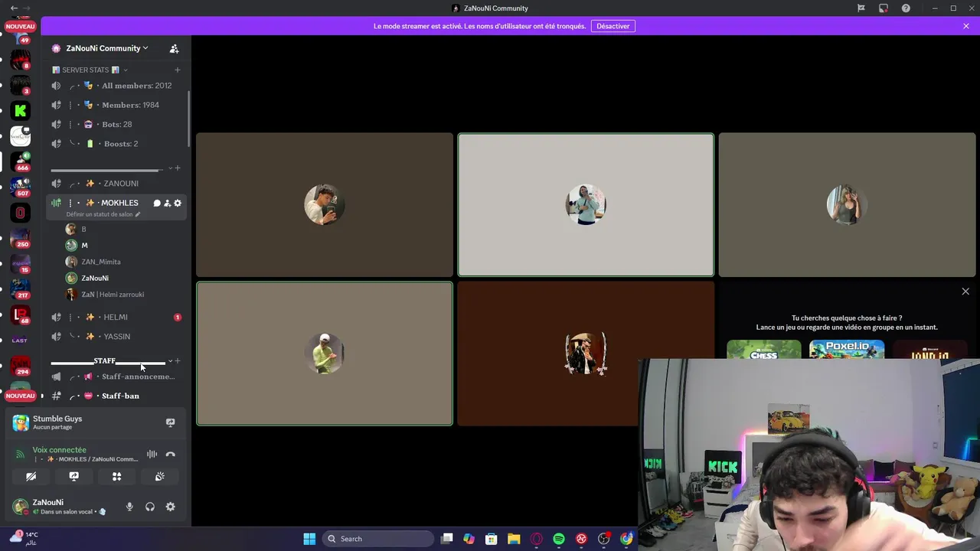
Task: Open the text chat of the MOKHLES voice channel
Action: tap(157, 203)
